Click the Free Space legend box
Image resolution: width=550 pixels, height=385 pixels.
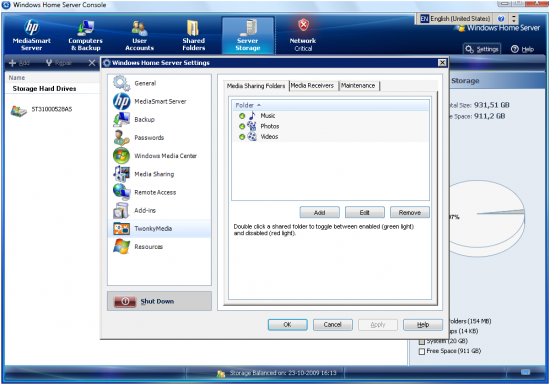pos(422,351)
